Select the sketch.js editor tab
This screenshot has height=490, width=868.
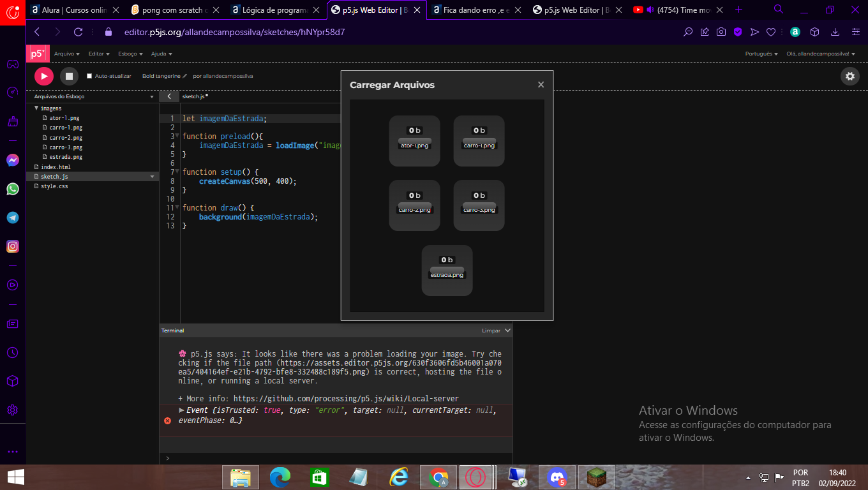(x=194, y=96)
